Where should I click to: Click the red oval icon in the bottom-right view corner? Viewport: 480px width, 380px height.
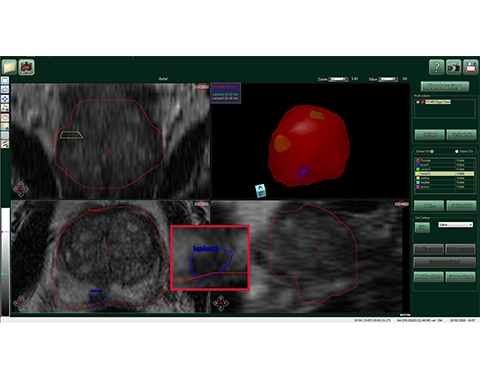tap(402, 204)
